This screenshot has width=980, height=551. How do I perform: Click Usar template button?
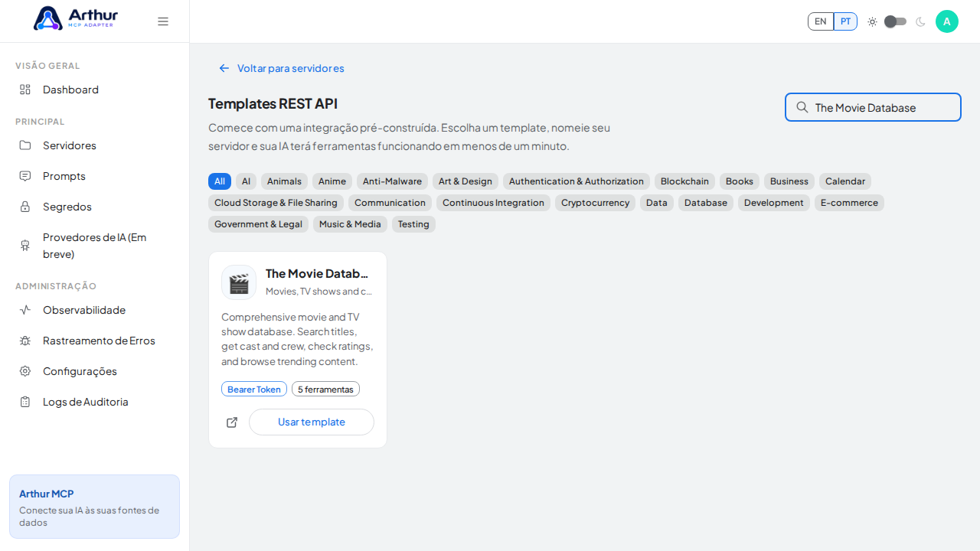tap(312, 422)
